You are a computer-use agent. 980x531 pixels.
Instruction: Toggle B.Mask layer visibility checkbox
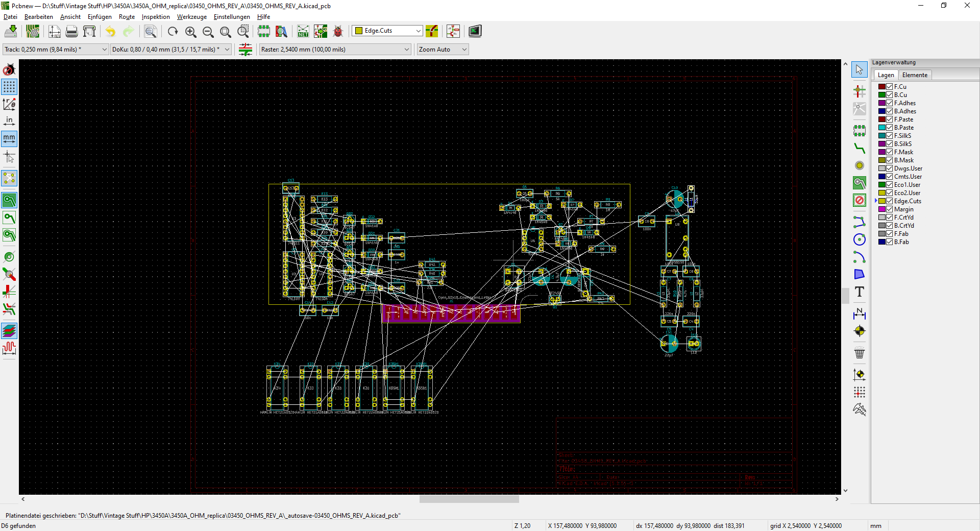tap(889, 160)
